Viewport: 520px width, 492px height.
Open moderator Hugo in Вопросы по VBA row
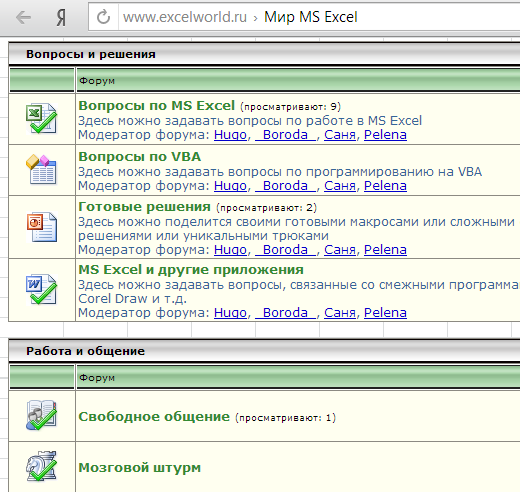(x=230, y=186)
